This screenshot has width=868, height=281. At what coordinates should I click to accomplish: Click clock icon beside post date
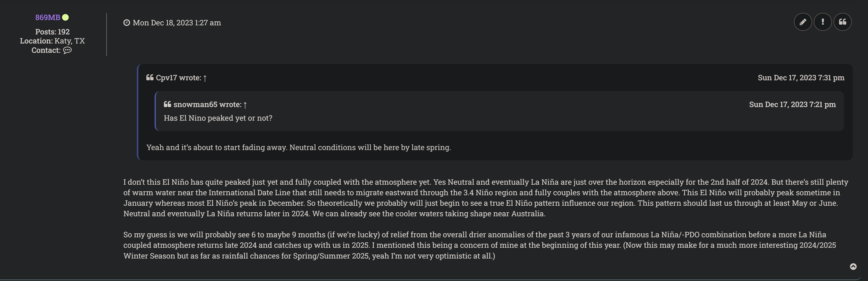127,23
